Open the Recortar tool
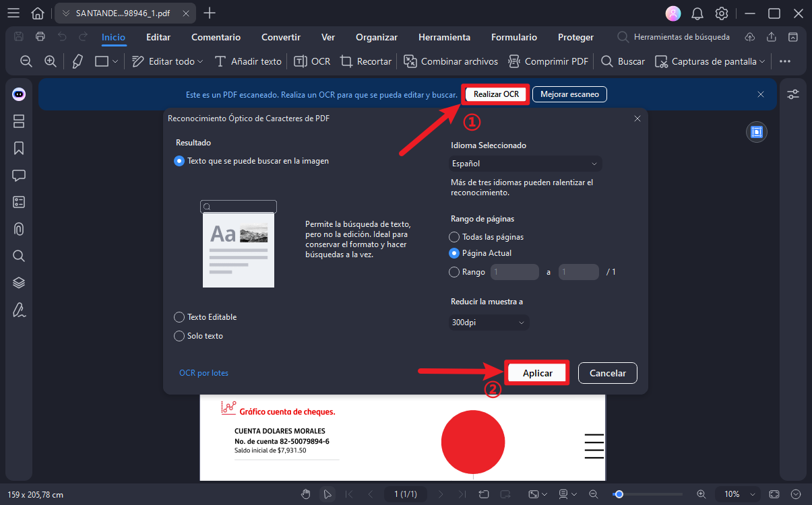Image resolution: width=812 pixels, height=505 pixels. (365, 61)
